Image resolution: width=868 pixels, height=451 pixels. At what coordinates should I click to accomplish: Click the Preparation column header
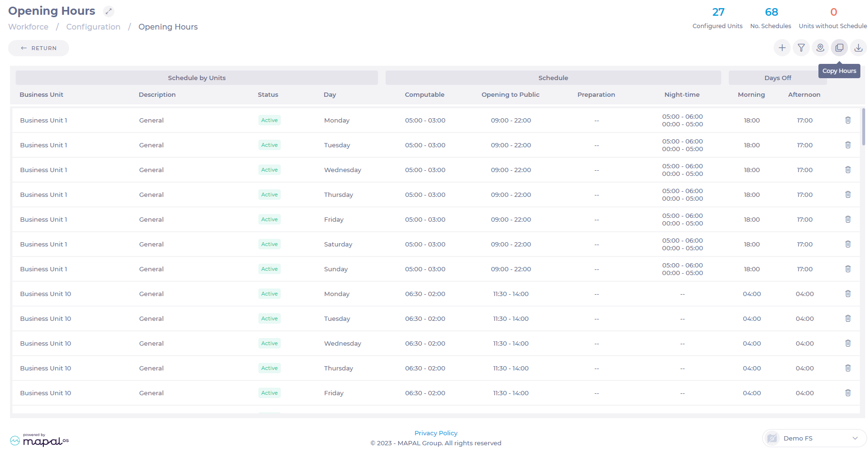point(596,94)
